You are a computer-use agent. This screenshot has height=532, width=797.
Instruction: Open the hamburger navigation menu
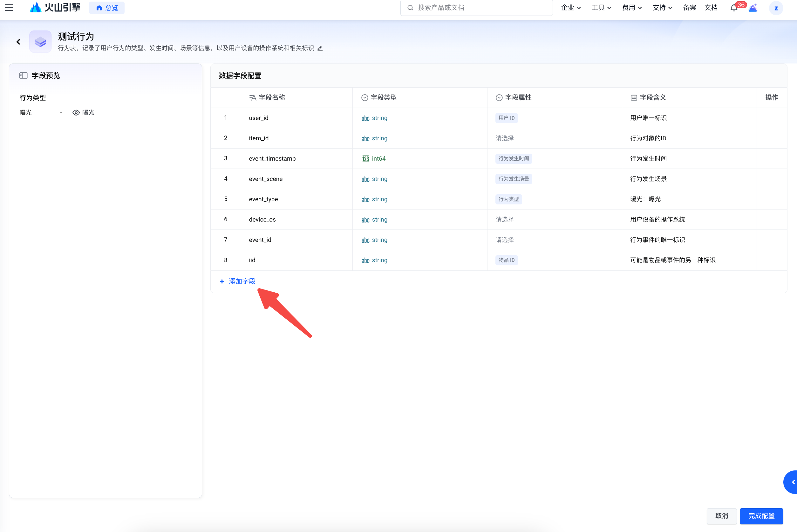9,8
